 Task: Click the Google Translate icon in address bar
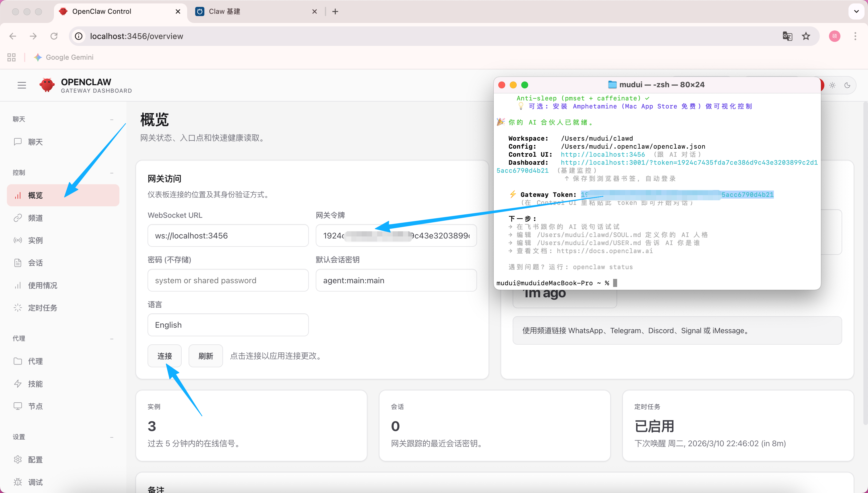tap(787, 36)
